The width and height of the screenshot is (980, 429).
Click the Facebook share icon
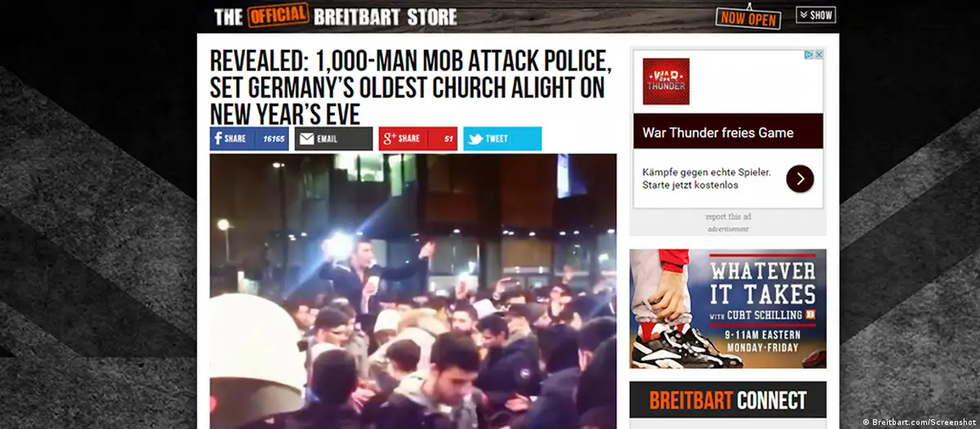coord(219,139)
